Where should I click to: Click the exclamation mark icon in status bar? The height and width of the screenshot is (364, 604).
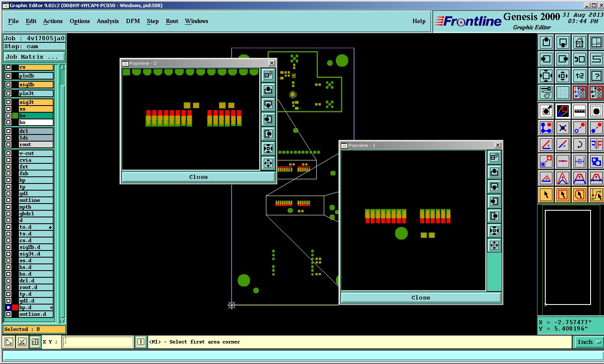(x=141, y=342)
